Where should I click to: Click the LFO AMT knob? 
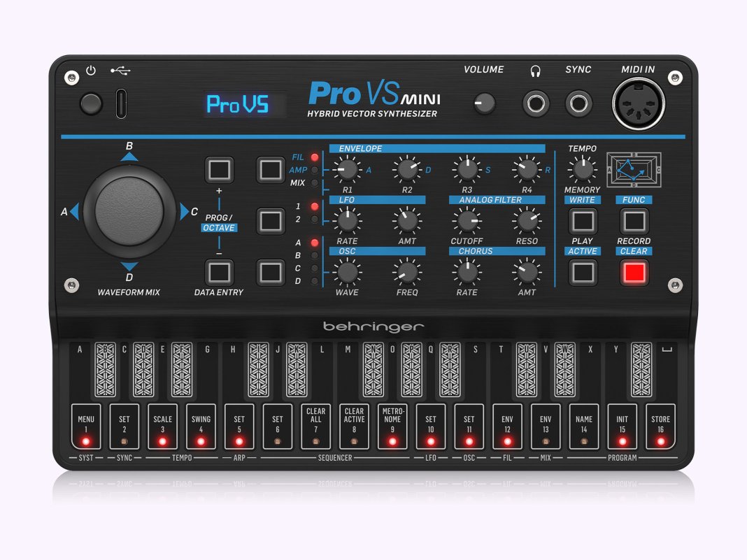[407, 221]
